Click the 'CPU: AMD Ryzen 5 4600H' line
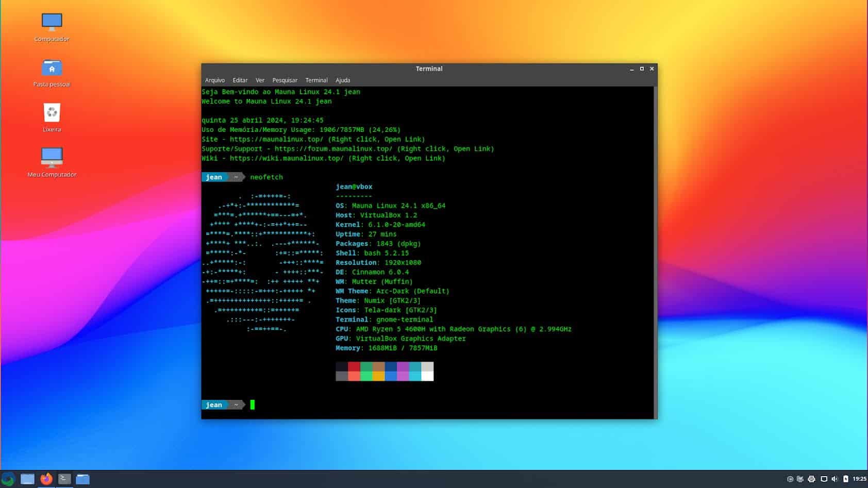868x488 pixels. coord(454,329)
